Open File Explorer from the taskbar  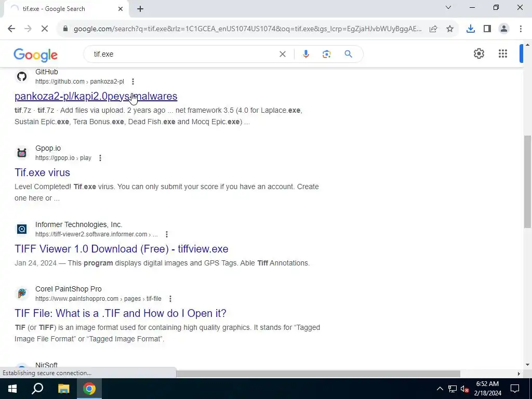click(63, 389)
